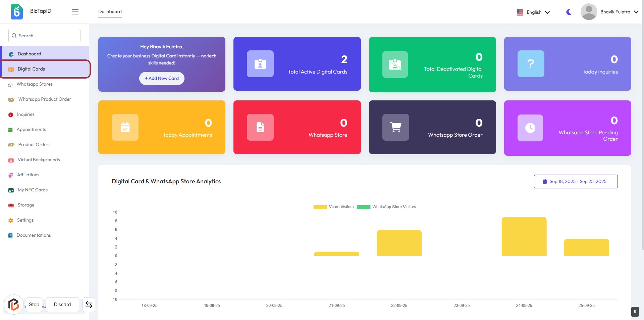Click the Today Appointments calendar icon
The height and width of the screenshot is (320, 644).
click(x=125, y=127)
